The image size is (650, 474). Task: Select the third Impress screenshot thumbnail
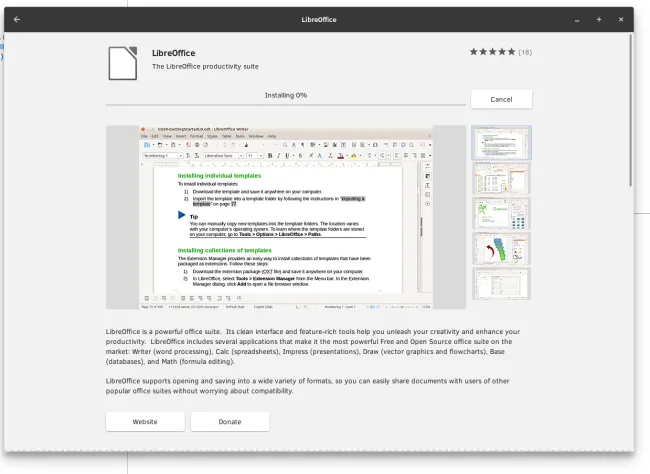click(501, 214)
